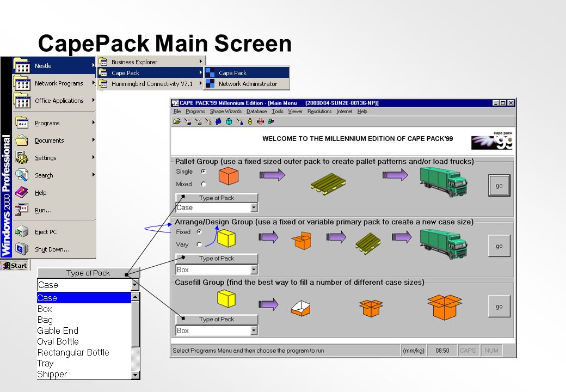Click the users toolbar icon

[x=270, y=121]
